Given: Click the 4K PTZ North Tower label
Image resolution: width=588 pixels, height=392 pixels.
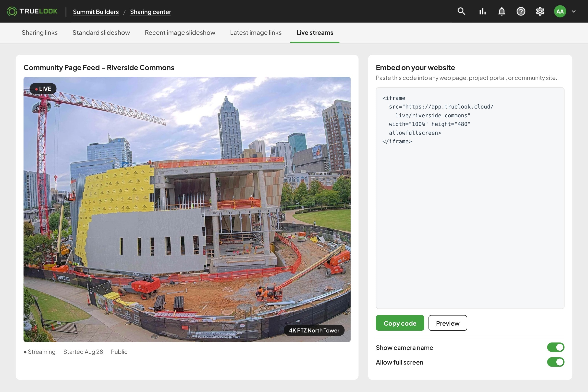Looking at the screenshot, I should pyautogui.click(x=314, y=331).
